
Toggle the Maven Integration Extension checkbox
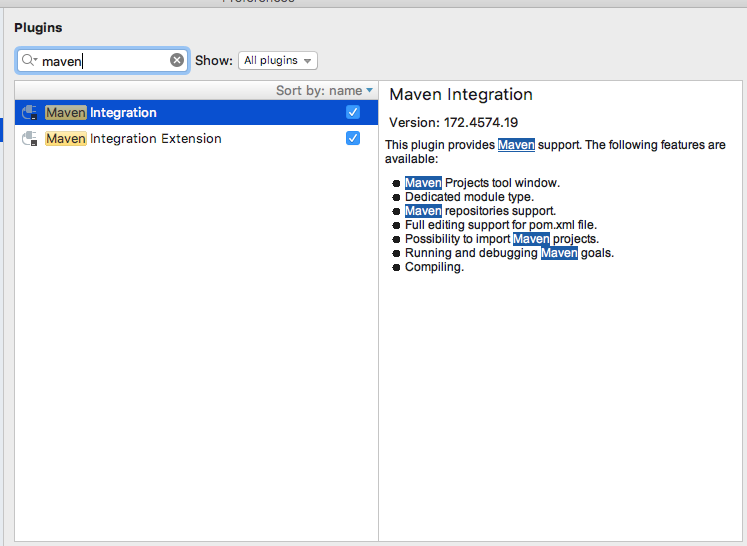(x=353, y=138)
